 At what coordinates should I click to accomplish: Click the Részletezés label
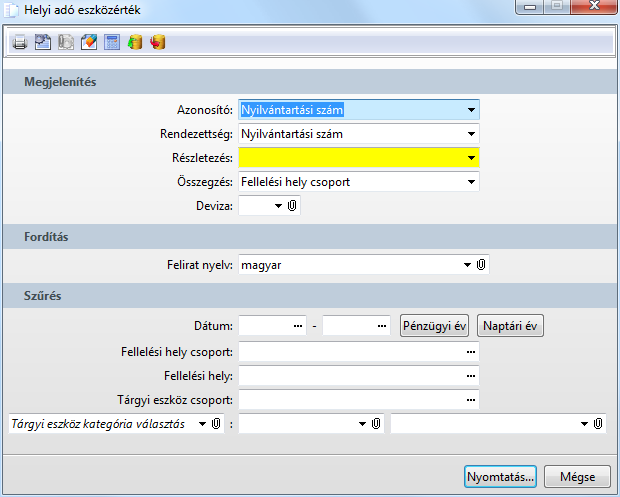pyautogui.click(x=202, y=158)
